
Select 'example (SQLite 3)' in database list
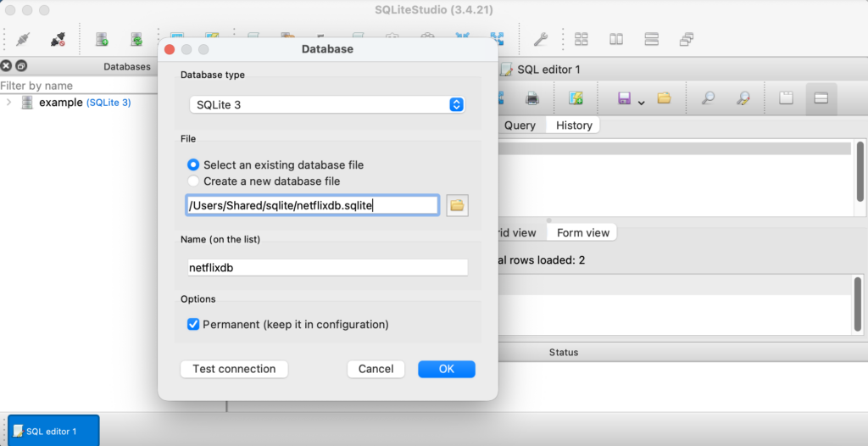click(85, 103)
